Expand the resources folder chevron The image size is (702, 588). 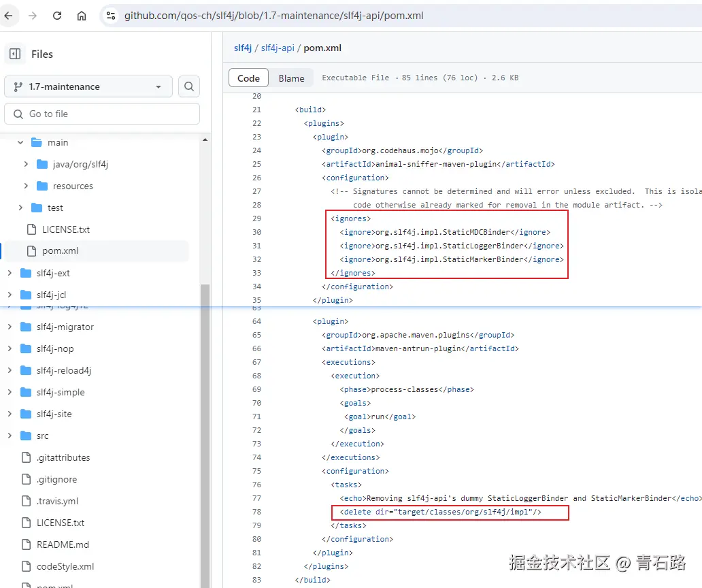click(26, 185)
